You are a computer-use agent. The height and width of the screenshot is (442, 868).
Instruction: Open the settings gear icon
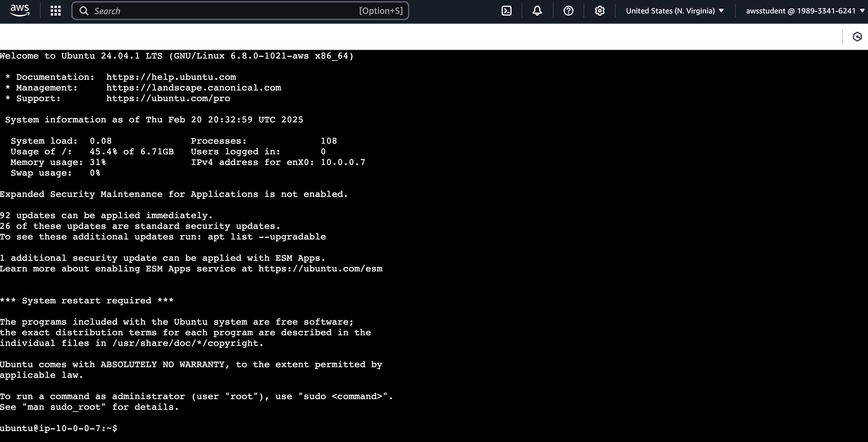click(x=600, y=11)
